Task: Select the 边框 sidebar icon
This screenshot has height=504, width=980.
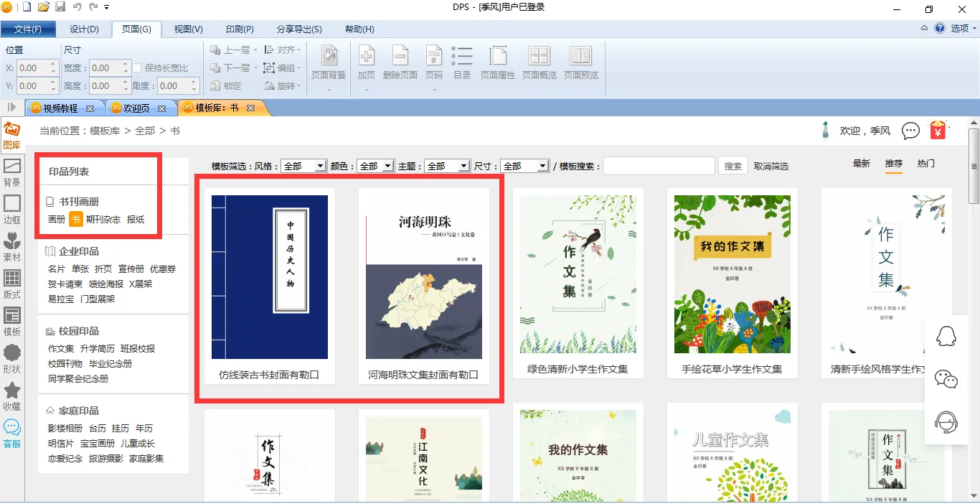Action: tap(12, 209)
